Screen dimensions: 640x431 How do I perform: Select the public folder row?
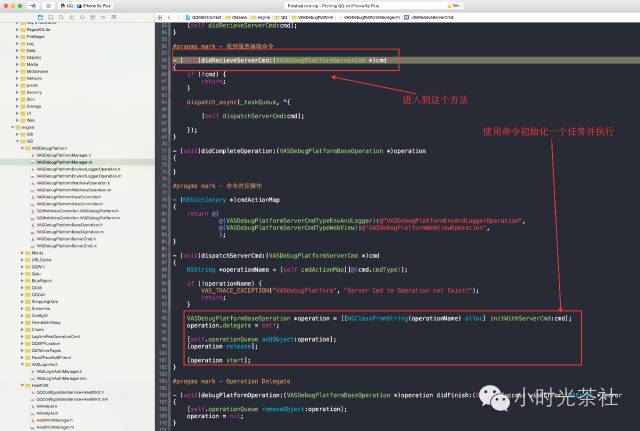pyautogui.click(x=77, y=85)
